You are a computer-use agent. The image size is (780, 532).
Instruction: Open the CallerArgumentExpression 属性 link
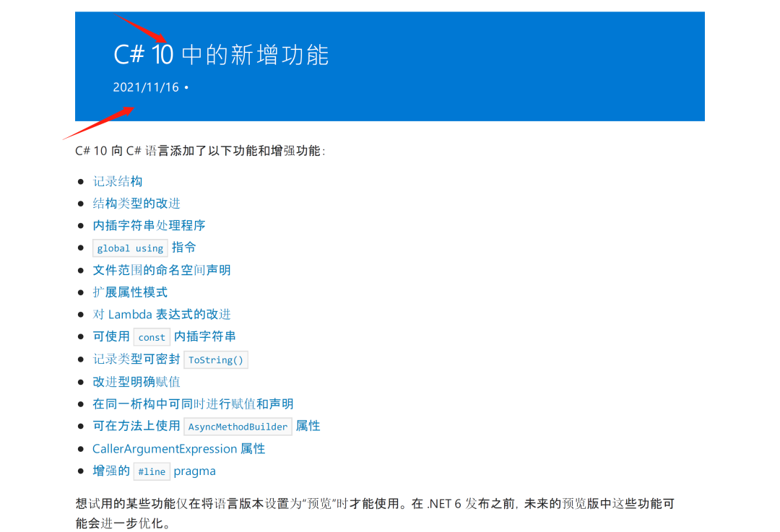(x=178, y=449)
